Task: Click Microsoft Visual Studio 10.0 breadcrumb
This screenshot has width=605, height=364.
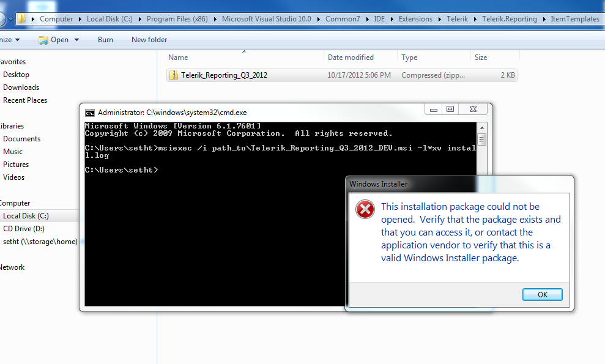Action: click(x=266, y=19)
